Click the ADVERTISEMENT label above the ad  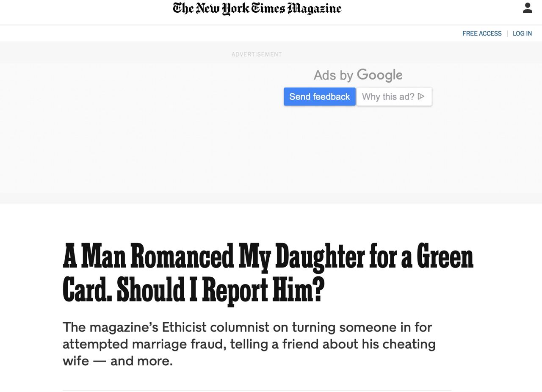pyautogui.click(x=257, y=54)
